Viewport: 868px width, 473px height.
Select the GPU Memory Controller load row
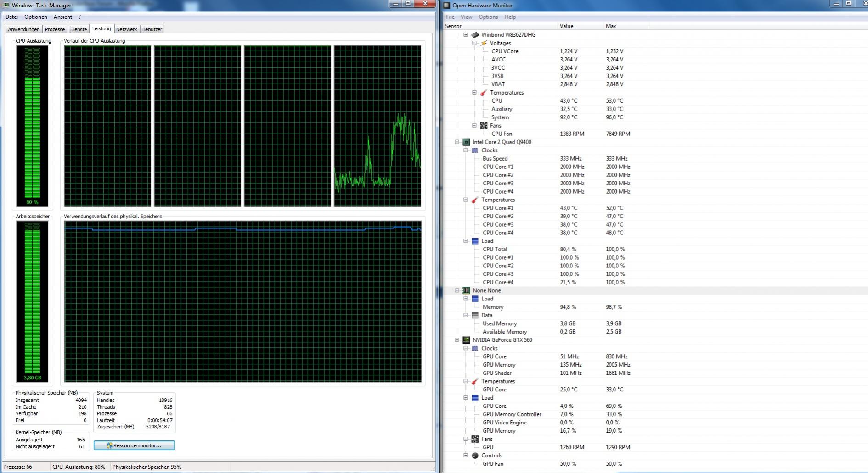[655, 415]
